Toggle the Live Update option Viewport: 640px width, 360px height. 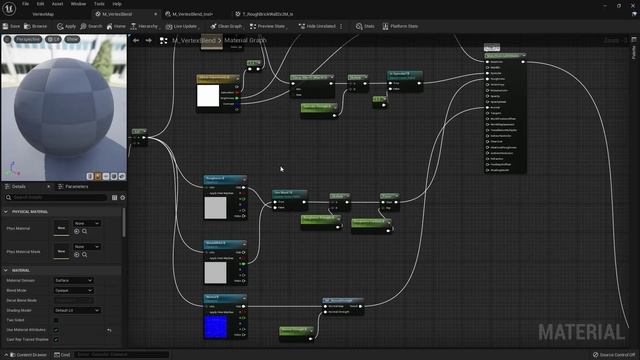pyautogui.click(x=182, y=26)
